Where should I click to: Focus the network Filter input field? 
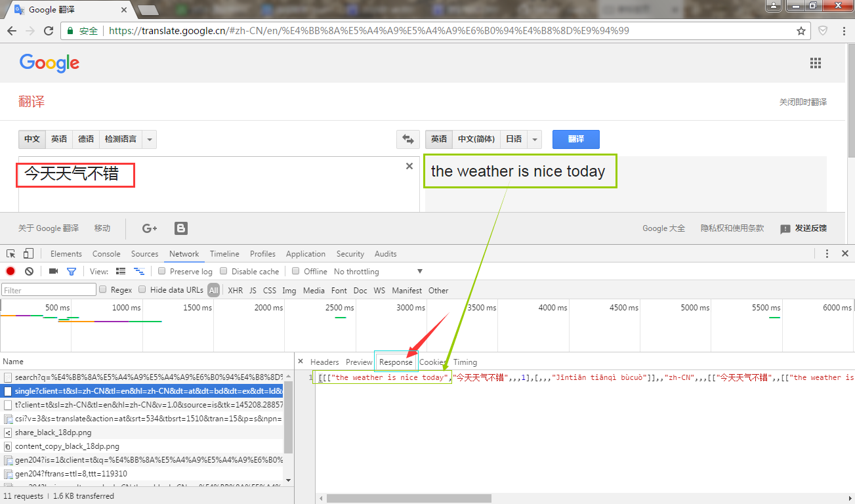click(49, 290)
